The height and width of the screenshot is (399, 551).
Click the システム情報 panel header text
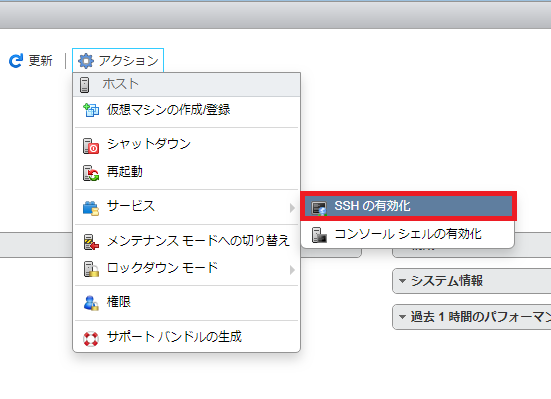(x=447, y=281)
